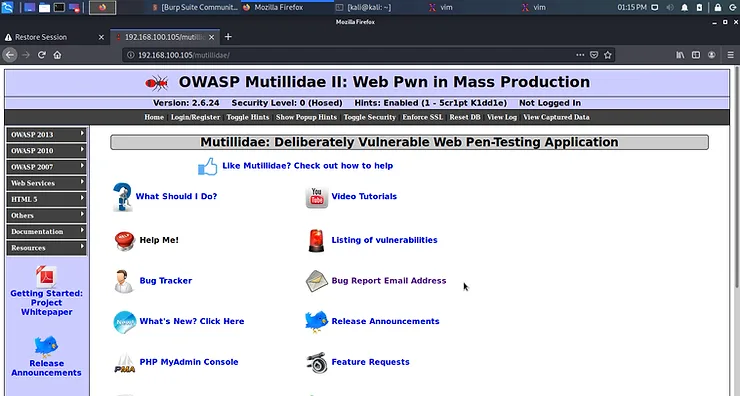Open the Firefox hamburger menu

[730, 55]
